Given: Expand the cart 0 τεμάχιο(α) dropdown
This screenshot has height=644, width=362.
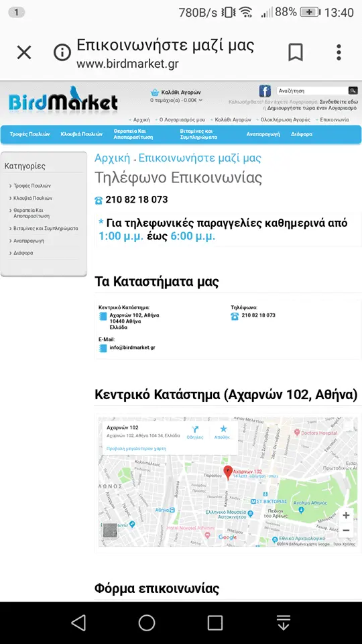Looking at the screenshot, I should click(x=176, y=100).
